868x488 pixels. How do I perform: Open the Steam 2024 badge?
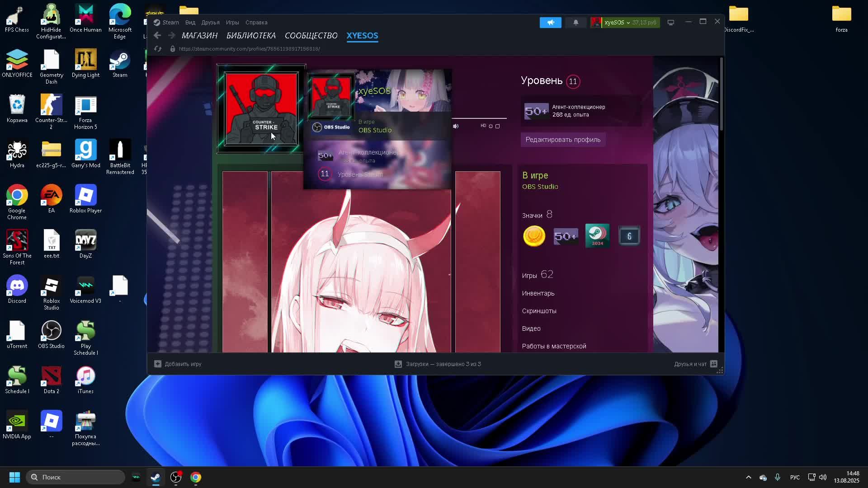click(x=597, y=236)
